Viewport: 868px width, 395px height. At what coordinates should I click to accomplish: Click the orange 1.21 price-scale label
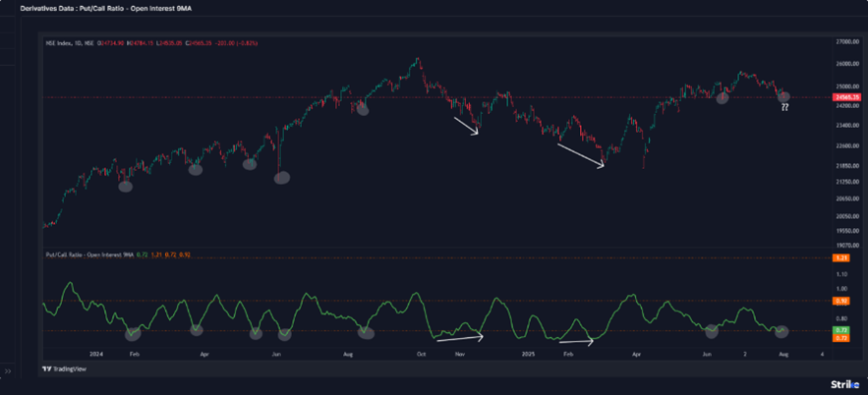point(841,257)
